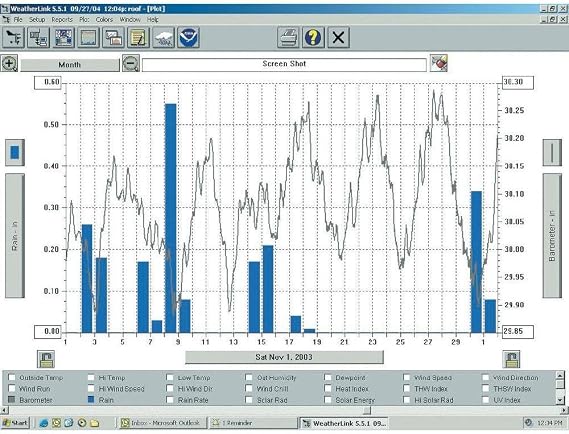This screenshot has height=434, width=569.
Task: Click the station download toolbar icon
Action: (38, 37)
